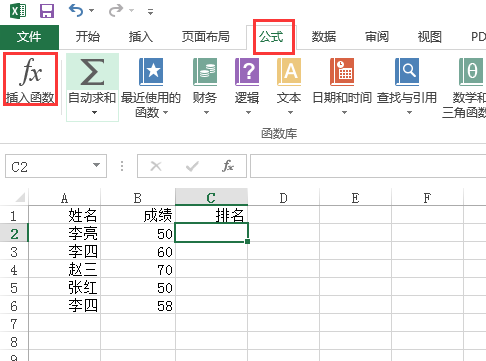Click cell containing 李亮
The width and height of the screenshot is (486, 361).
coord(65,233)
